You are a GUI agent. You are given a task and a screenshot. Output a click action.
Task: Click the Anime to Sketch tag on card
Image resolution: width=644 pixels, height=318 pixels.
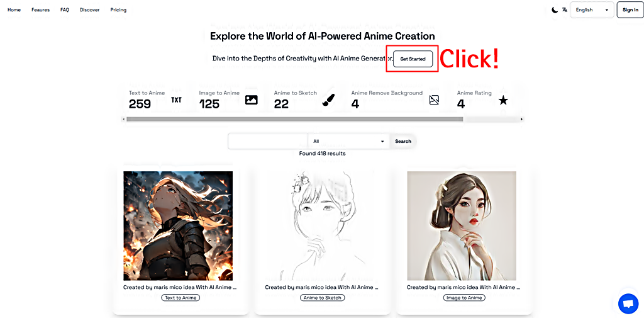[323, 297]
